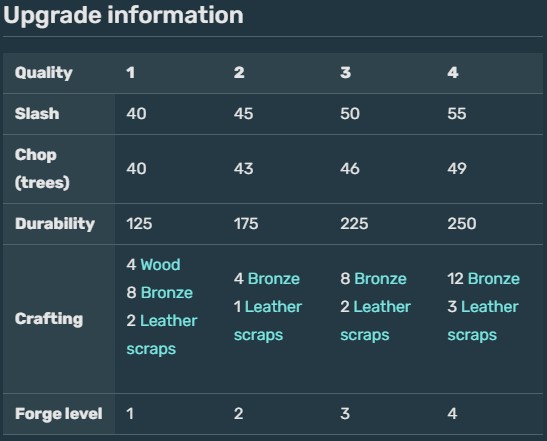Select the Forge level row label
547x441 pixels.
59,414
